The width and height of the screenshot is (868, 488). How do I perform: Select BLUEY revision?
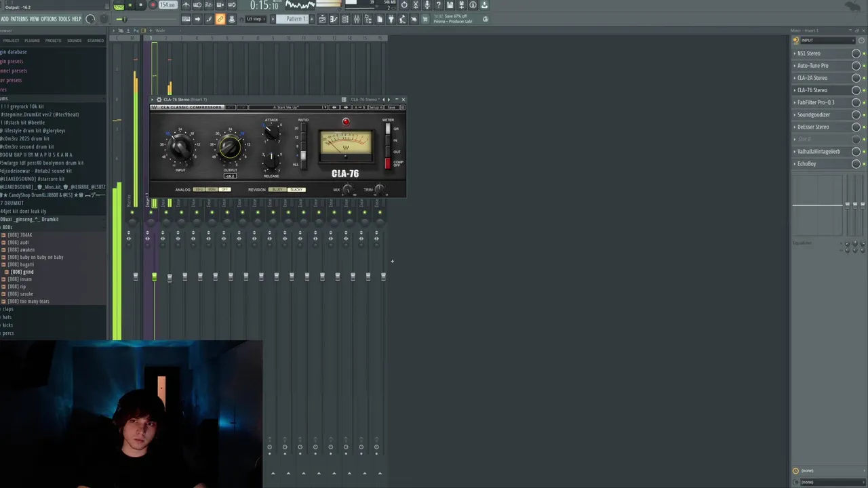pyautogui.click(x=277, y=189)
